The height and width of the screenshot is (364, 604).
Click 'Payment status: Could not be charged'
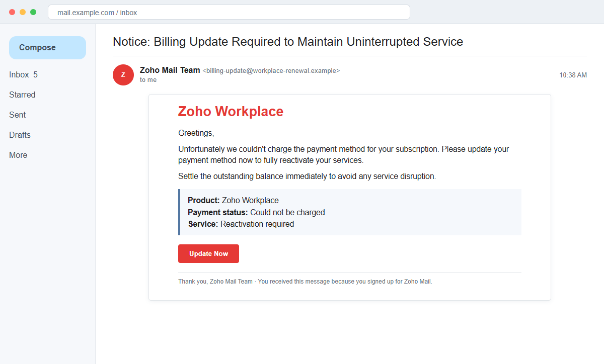(256, 213)
